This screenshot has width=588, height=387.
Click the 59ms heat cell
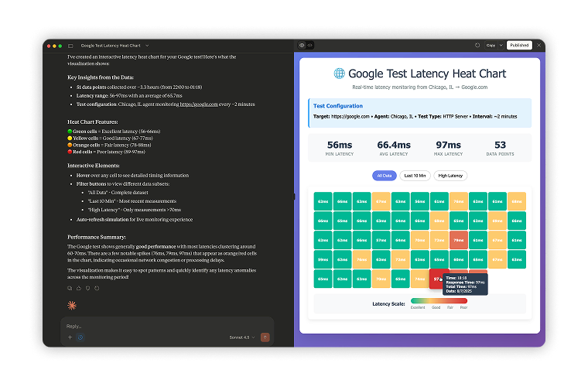click(x=323, y=259)
